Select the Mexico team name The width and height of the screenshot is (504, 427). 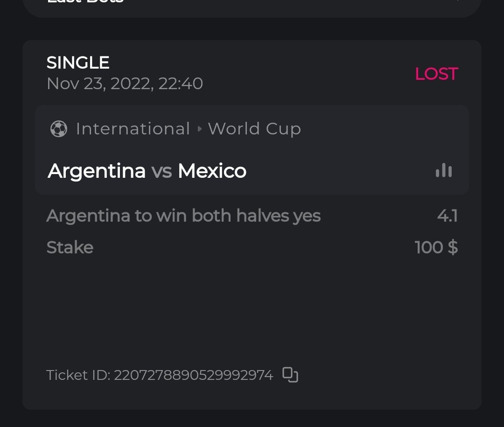[x=212, y=171]
